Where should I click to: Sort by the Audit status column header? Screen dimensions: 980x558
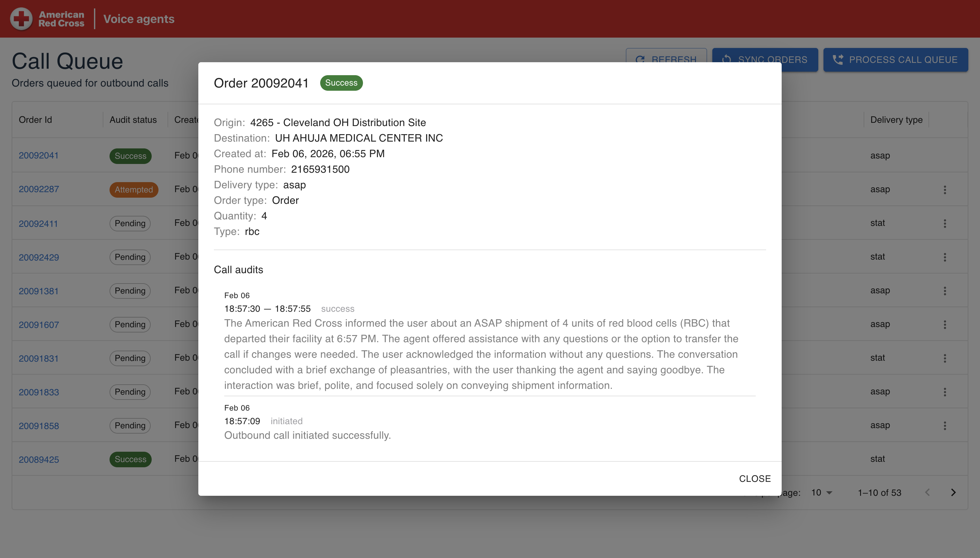point(133,120)
